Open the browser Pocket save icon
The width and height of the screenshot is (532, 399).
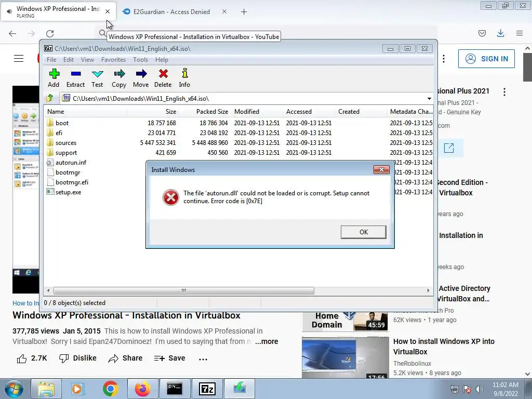(x=482, y=33)
